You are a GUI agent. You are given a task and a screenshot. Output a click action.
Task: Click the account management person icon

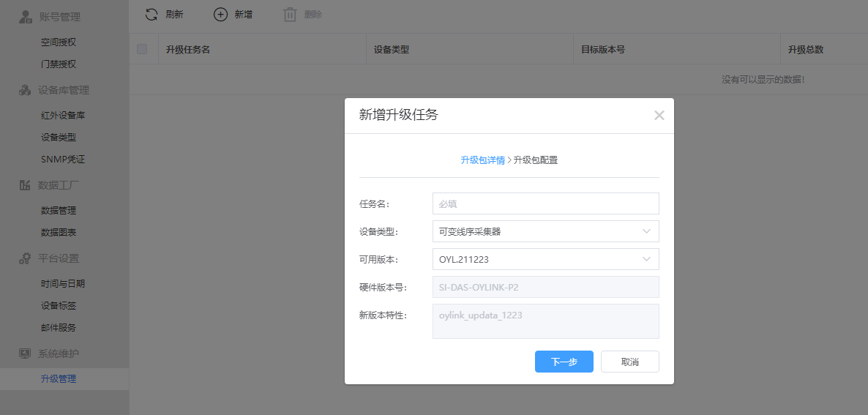coord(25,17)
